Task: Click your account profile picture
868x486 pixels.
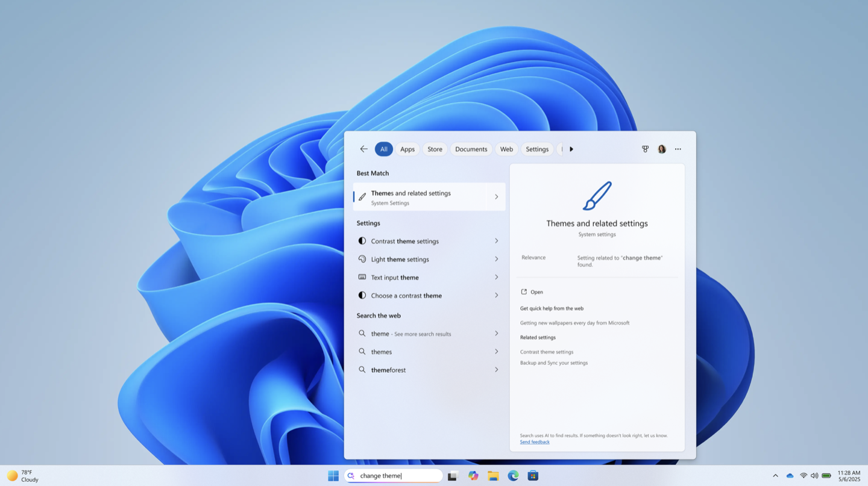Action: point(661,149)
